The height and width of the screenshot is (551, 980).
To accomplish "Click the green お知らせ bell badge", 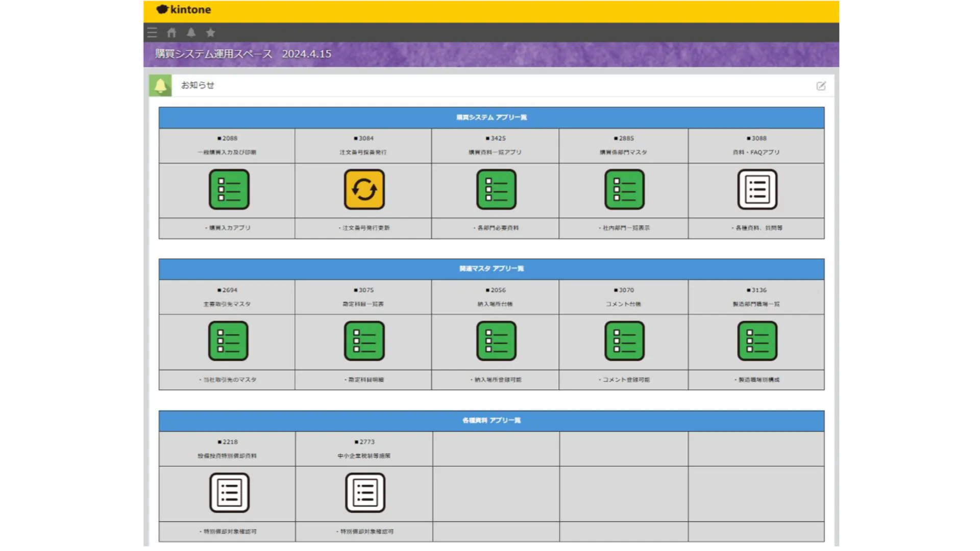I will 160,86.
